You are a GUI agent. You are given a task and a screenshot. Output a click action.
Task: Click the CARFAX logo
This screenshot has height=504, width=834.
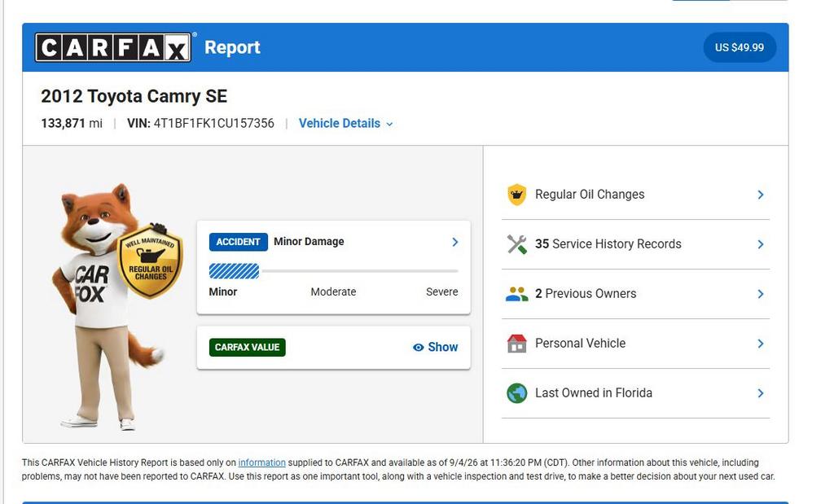[x=112, y=47]
